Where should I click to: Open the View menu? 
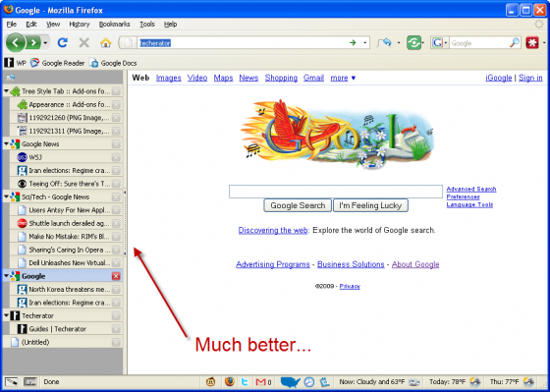tap(53, 25)
